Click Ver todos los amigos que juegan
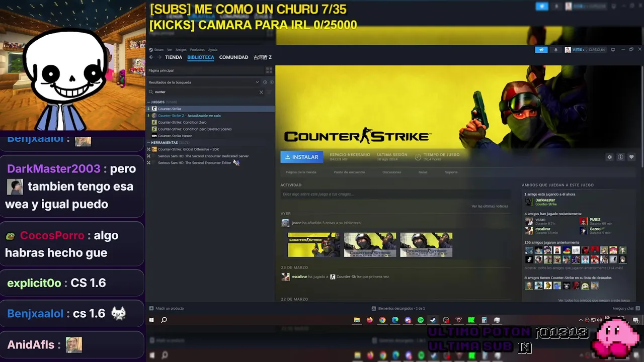This screenshot has height=362, width=644. click(594, 300)
